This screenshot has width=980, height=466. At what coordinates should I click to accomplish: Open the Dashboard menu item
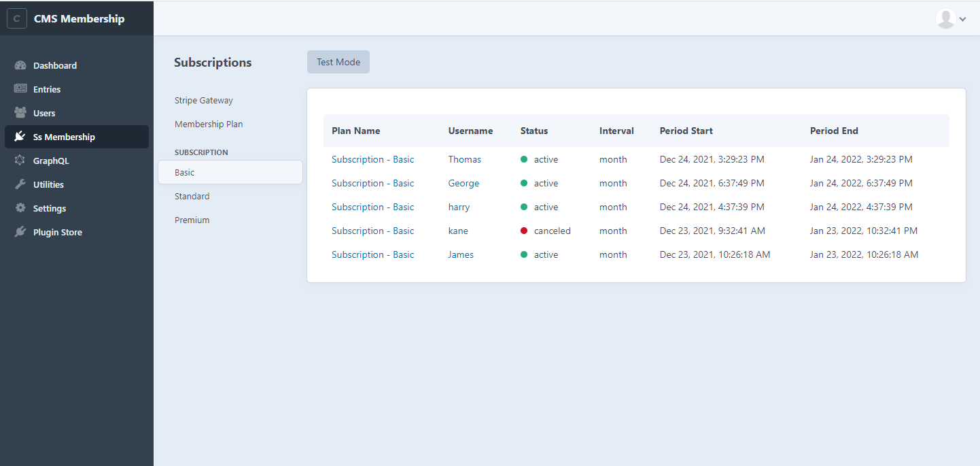[77, 65]
